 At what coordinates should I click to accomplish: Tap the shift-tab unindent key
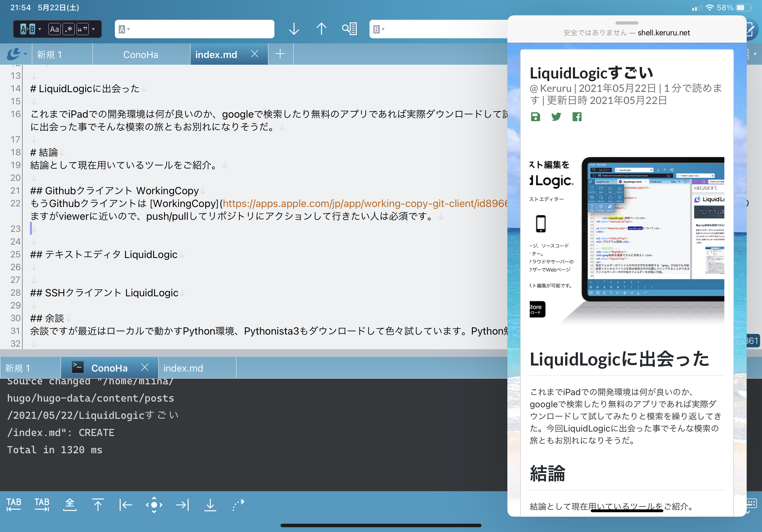14,505
